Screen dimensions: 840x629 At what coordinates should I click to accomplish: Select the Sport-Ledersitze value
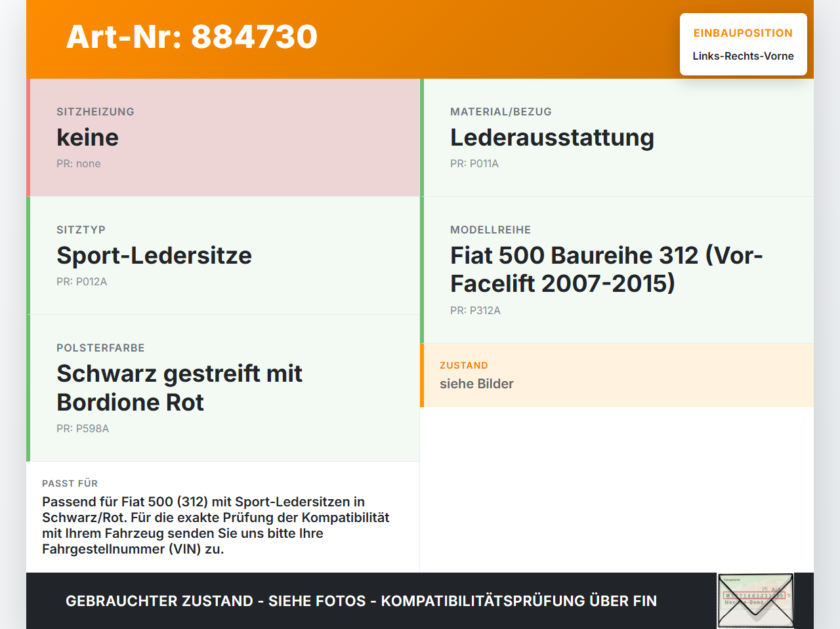tap(154, 255)
